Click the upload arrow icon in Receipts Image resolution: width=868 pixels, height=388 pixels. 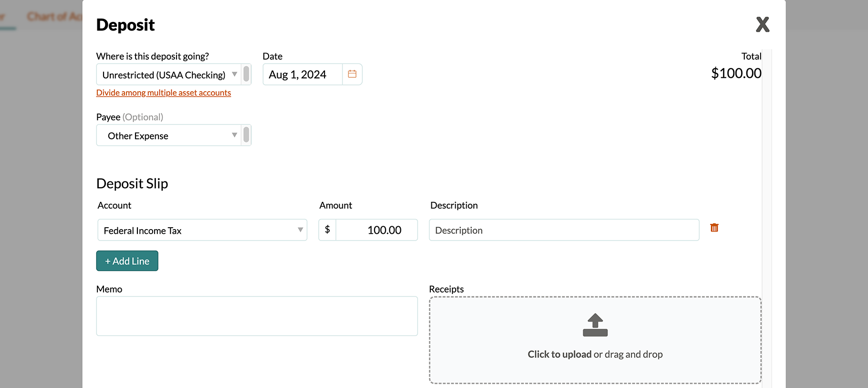pos(595,325)
